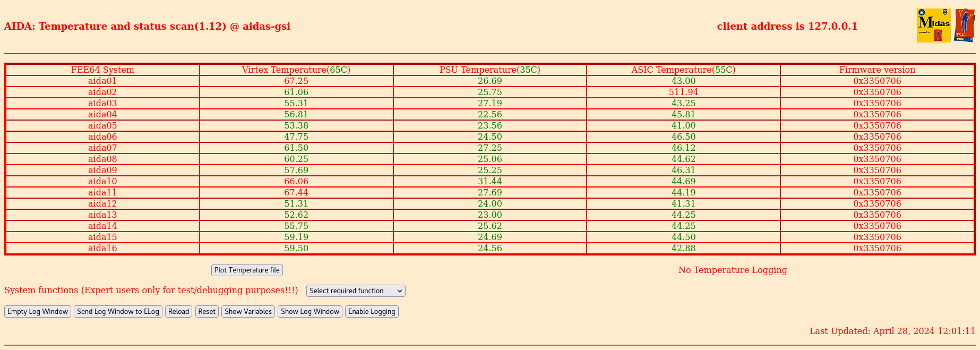The height and width of the screenshot is (350, 980).
Task: Click the ASIC Temperature column header
Action: (x=683, y=70)
